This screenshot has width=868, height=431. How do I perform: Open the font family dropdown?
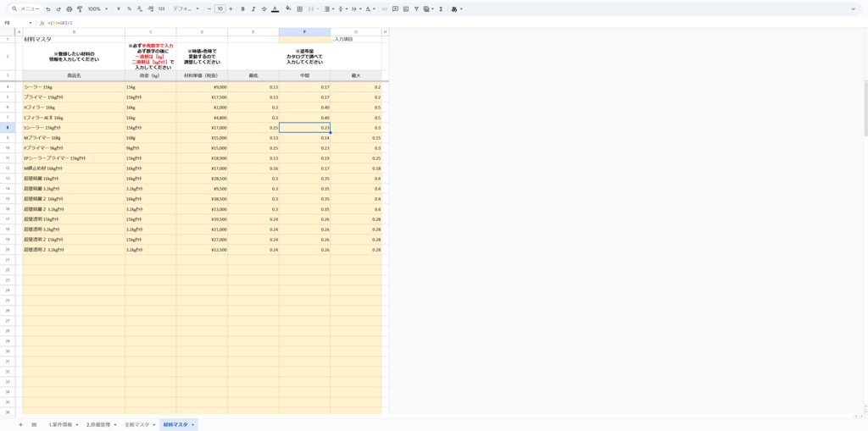coord(186,8)
